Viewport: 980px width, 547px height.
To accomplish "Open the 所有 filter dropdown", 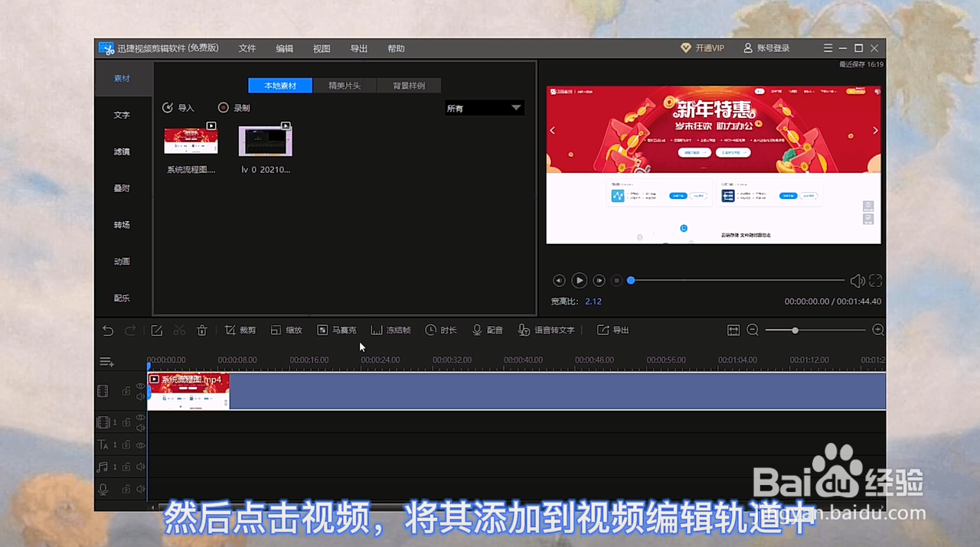I will 483,108.
